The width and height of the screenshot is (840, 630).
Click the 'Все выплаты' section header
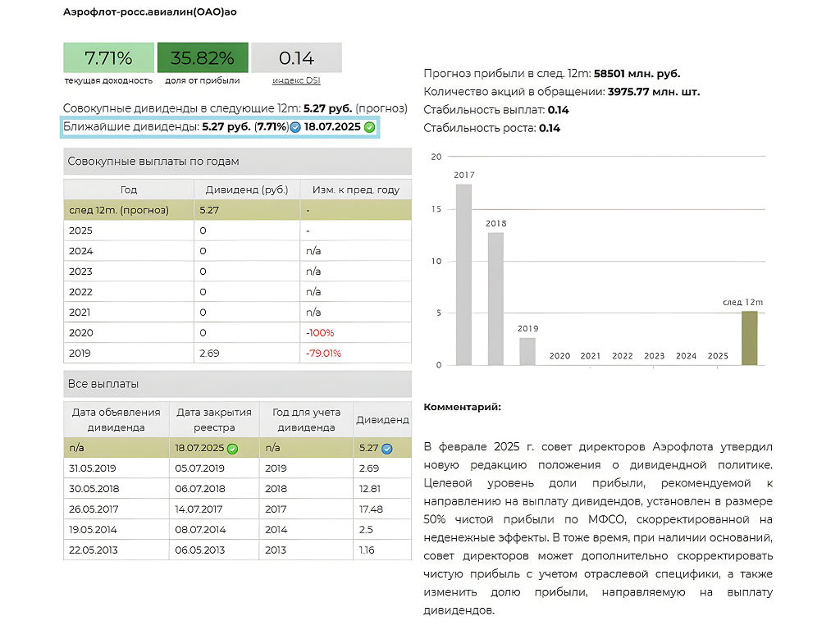237,384
